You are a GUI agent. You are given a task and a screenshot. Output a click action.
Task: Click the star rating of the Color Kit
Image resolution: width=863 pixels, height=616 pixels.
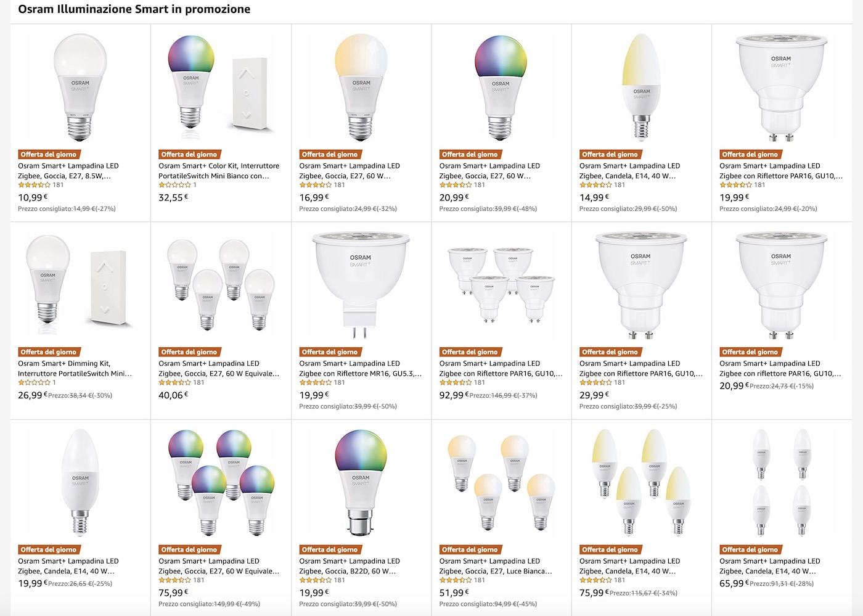(x=174, y=185)
